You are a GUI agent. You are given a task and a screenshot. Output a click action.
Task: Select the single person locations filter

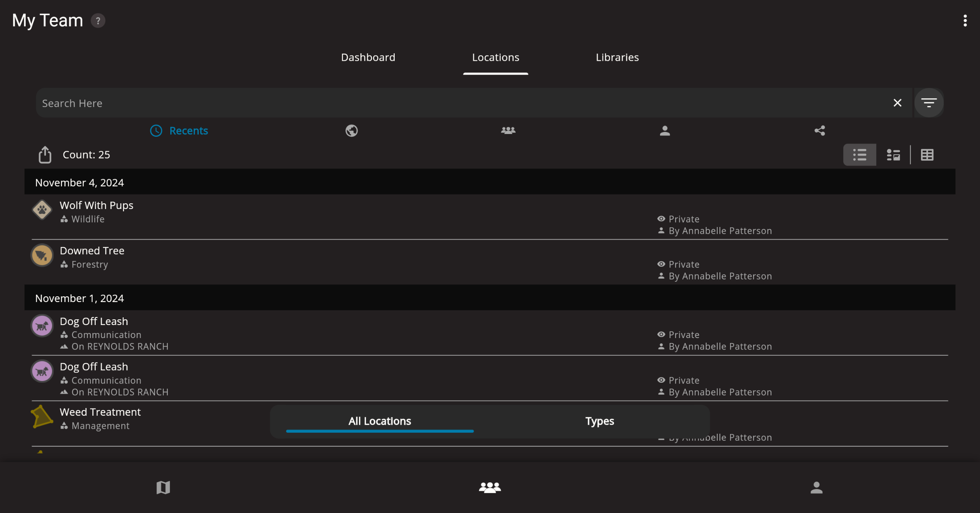[x=665, y=131]
